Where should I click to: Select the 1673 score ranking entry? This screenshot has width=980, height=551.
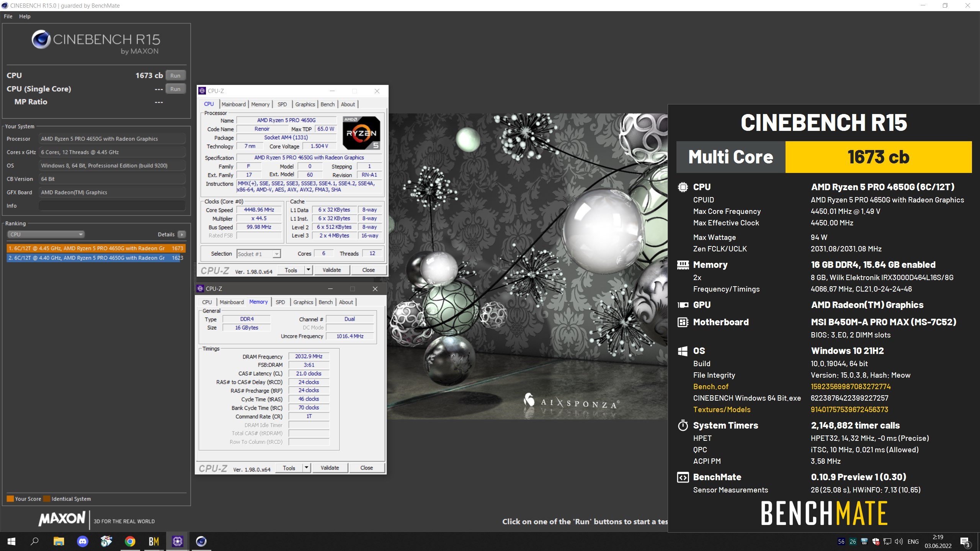96,248
